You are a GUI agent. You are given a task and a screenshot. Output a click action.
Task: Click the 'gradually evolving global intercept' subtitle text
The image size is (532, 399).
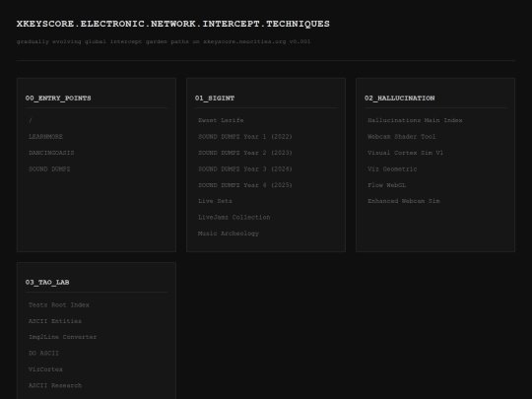(x=164, y=41)
